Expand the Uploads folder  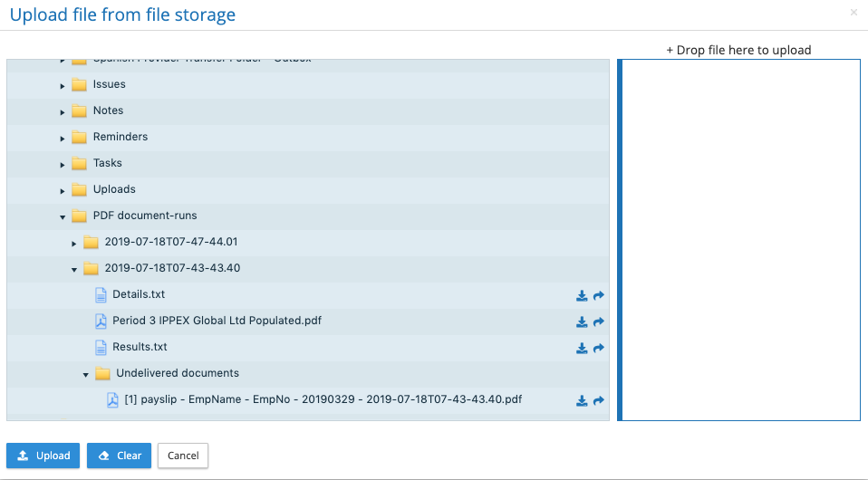[63, 190]
